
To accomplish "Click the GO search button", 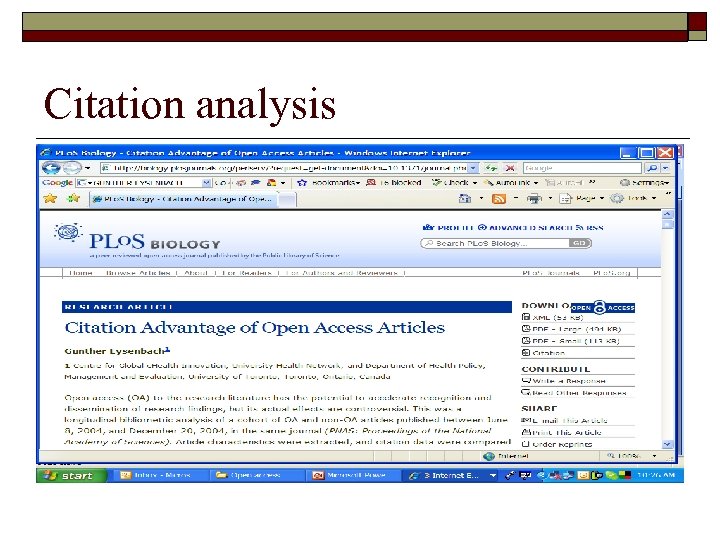I will coord(579,243).
